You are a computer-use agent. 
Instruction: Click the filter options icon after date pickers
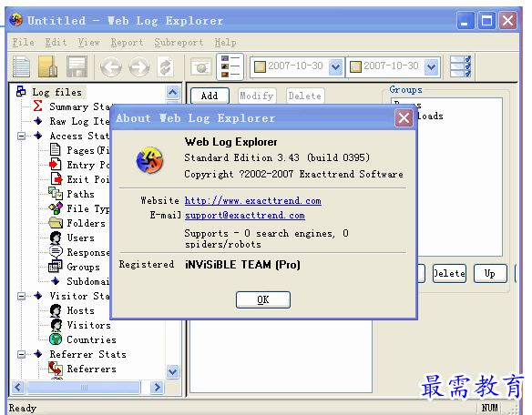coord(460,66)
